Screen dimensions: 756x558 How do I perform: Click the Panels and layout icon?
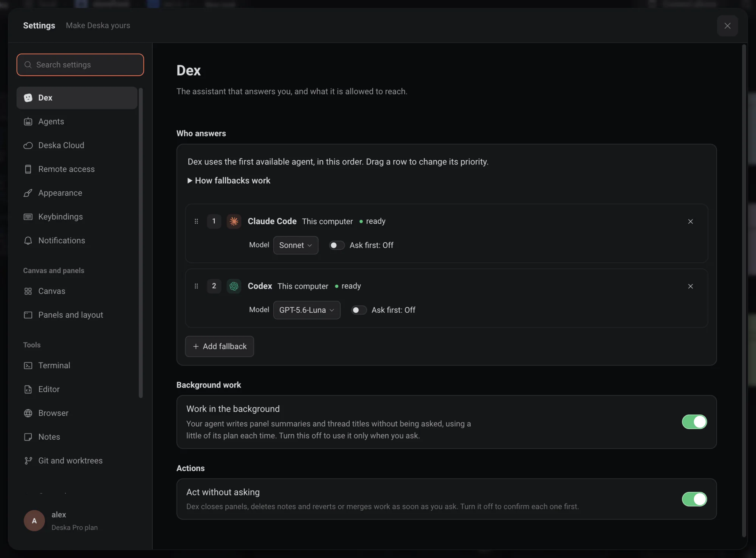click(x=28, y=315)
